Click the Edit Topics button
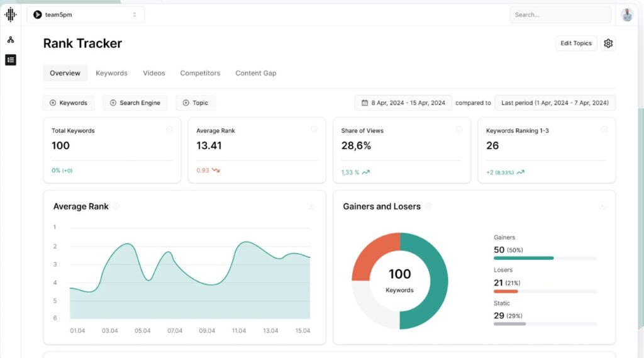 point(575,43)
